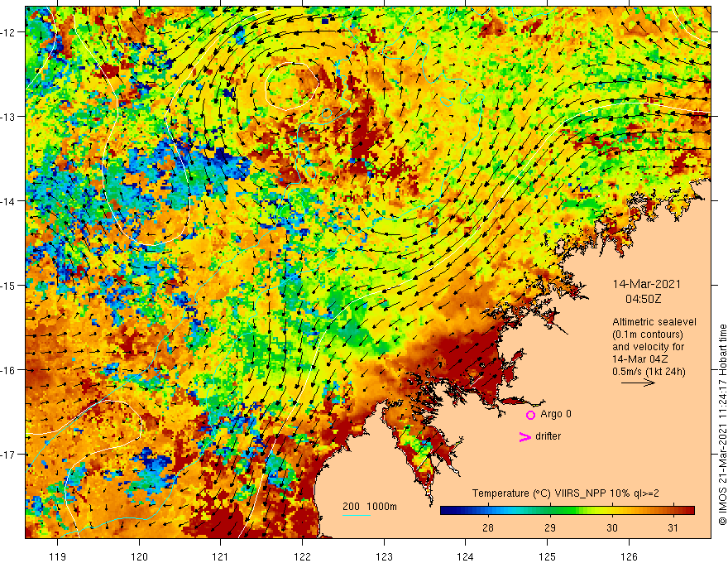728x563 pixels.
Task: Click latitude axis label -17
Action: point(8,454)
